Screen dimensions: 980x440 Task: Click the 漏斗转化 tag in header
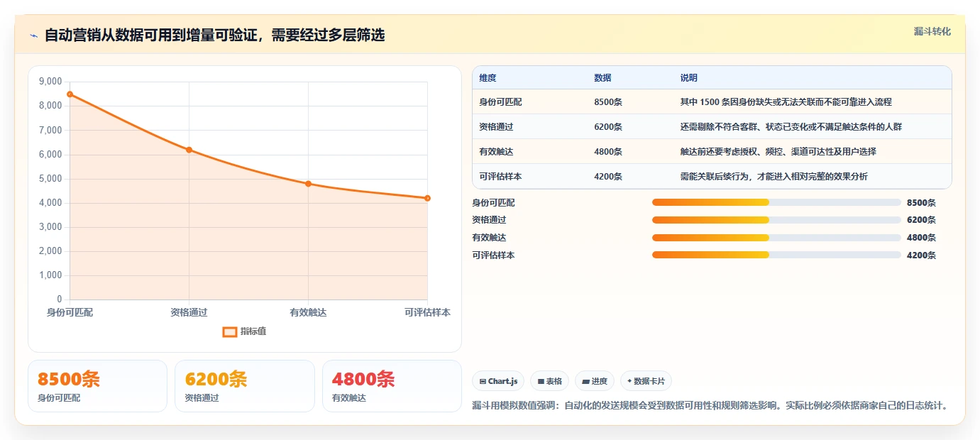(932, 31)
